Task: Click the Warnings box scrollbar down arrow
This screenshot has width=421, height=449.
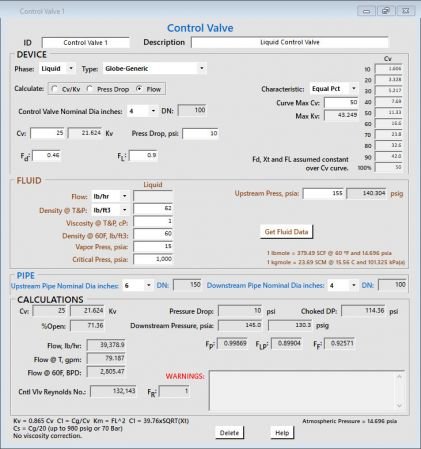Action: (399, 405)
